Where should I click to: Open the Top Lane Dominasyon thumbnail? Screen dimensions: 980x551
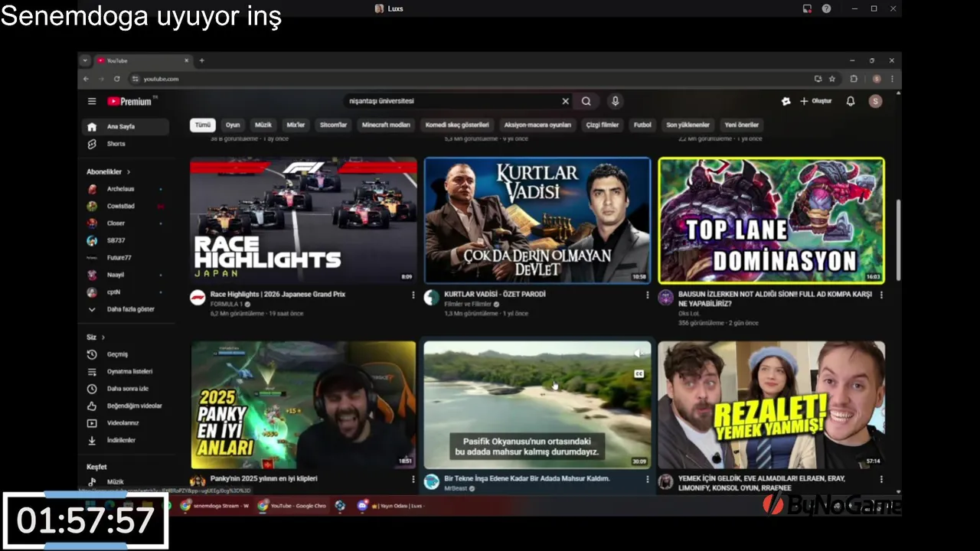tap(771, 220)
